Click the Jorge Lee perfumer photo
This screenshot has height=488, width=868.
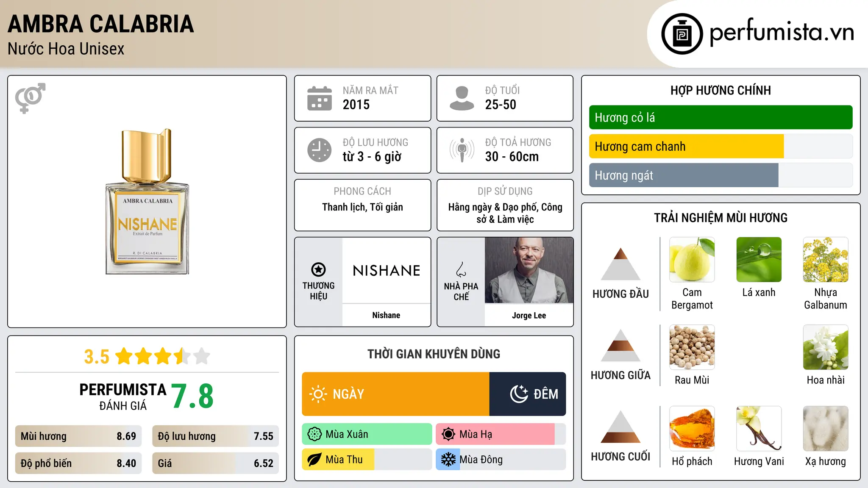click(529, 270)
